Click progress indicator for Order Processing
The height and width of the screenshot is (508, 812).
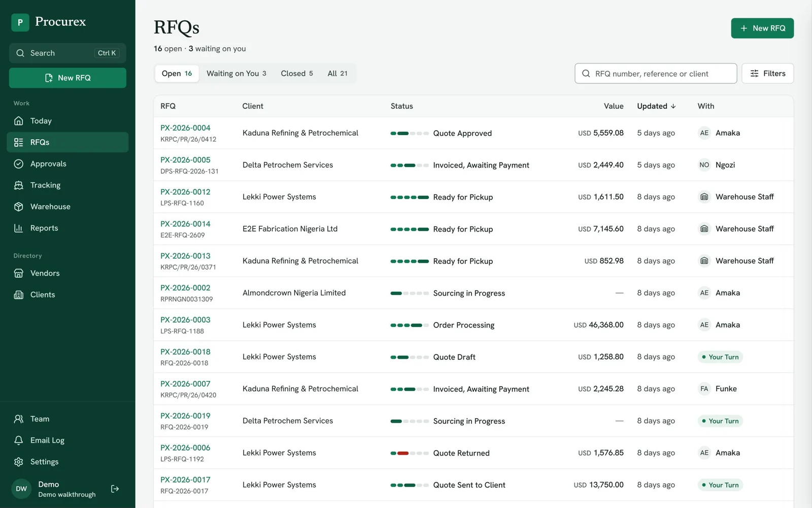coord(410,325)
